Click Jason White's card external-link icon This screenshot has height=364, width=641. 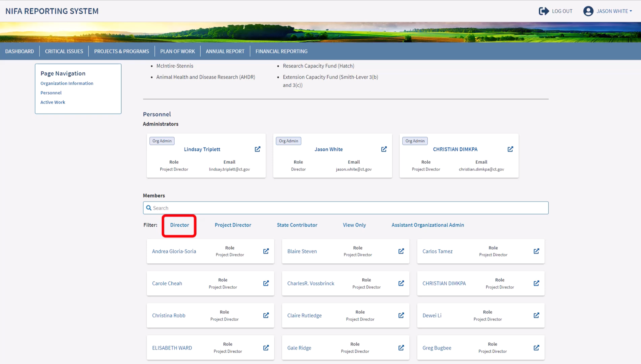[384, 149]
